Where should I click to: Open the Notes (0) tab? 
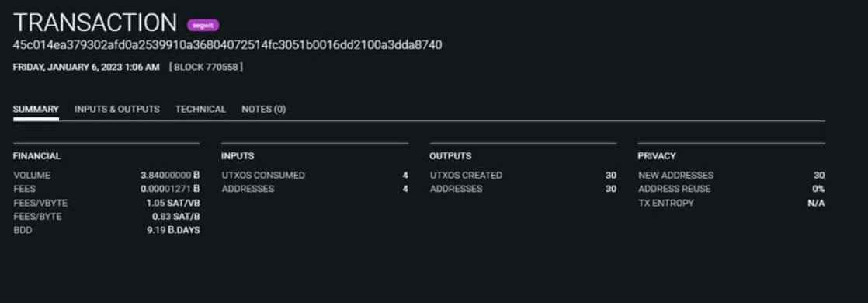coord(263,109)
